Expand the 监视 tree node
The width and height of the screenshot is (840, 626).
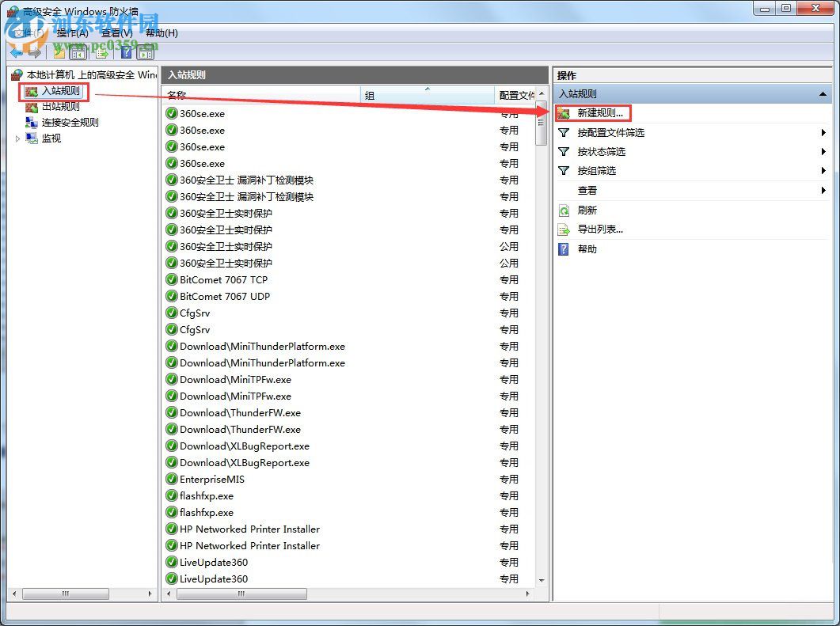point(17,138)
